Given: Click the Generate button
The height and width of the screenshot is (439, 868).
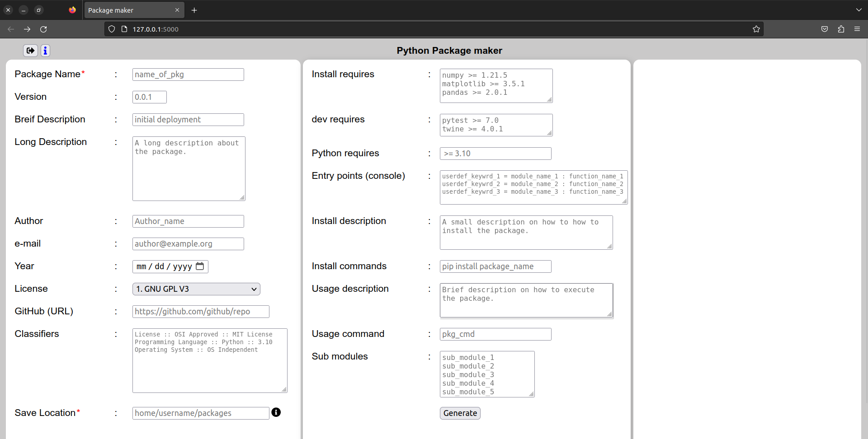Looking at the screenshot, I should tap(460, 413).
